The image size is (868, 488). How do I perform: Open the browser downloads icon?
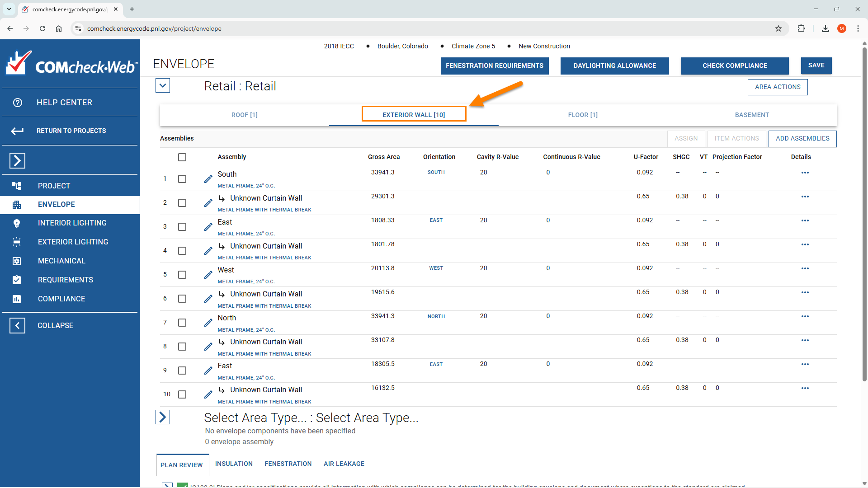click(x=826, y=28)
